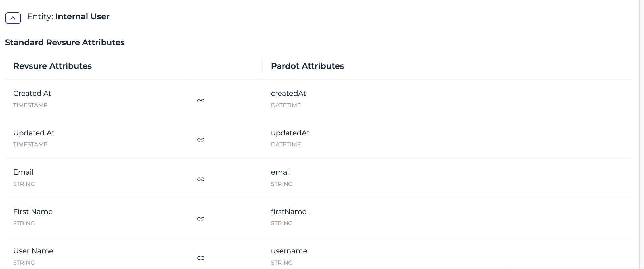The image size is (644, 269).
Task: Click the createdAt Pardot attribute
Action: click(288, 93)
